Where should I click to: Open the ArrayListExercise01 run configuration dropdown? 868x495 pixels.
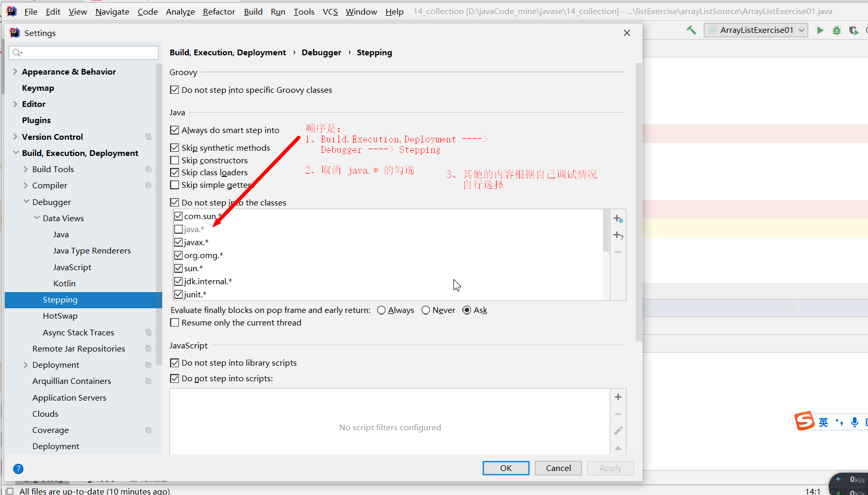pos(802,30)
